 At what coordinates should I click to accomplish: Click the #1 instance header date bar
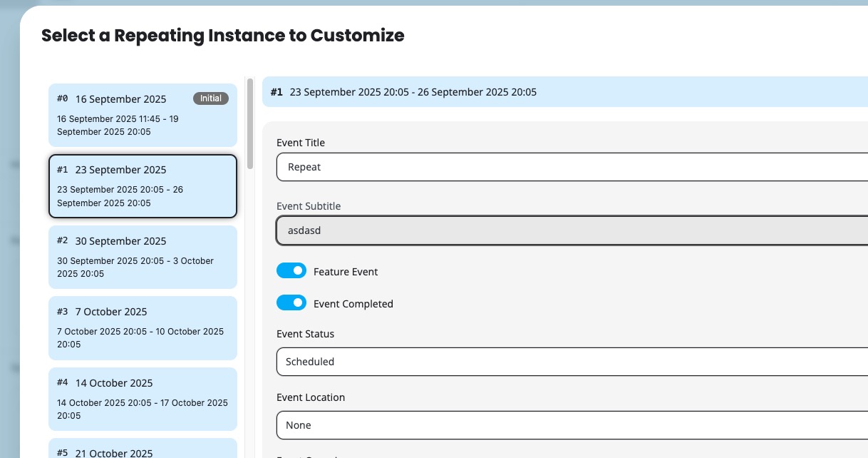click(x=565, y=92)
